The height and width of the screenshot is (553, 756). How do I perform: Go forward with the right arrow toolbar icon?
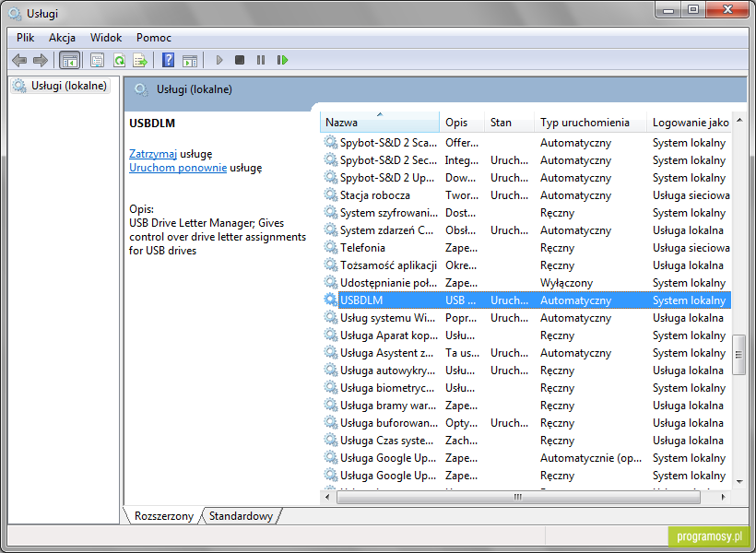pos(41,60)
